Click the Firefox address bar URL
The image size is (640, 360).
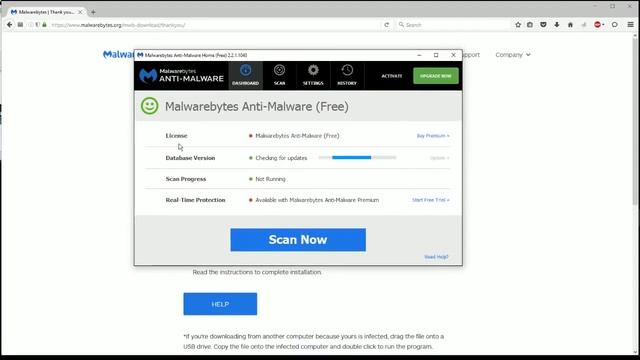[x=118, y=25]
